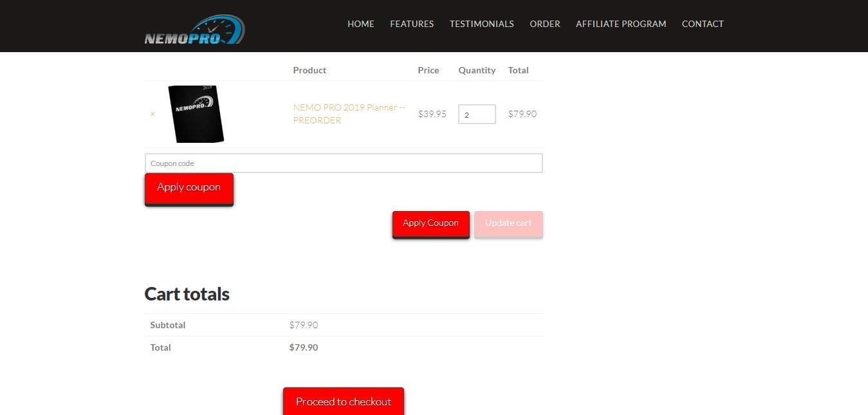Click the Subtotal label

[x=168, y=325]
